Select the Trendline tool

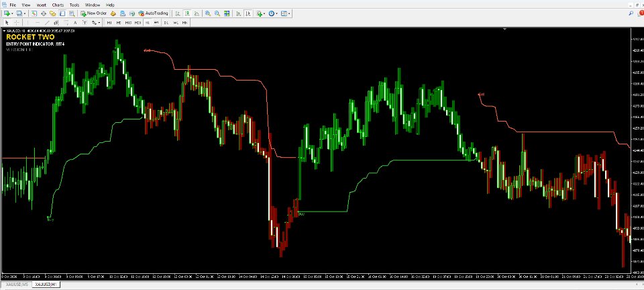47,23
